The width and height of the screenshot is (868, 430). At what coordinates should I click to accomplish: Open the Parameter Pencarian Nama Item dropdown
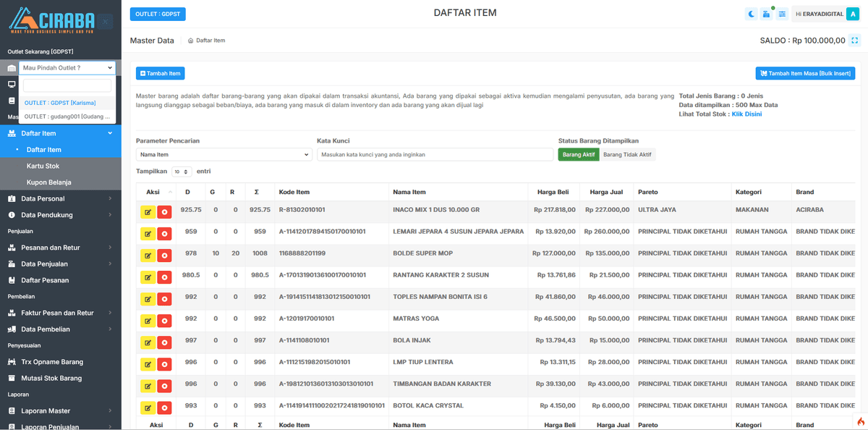(x=224, y=154)
